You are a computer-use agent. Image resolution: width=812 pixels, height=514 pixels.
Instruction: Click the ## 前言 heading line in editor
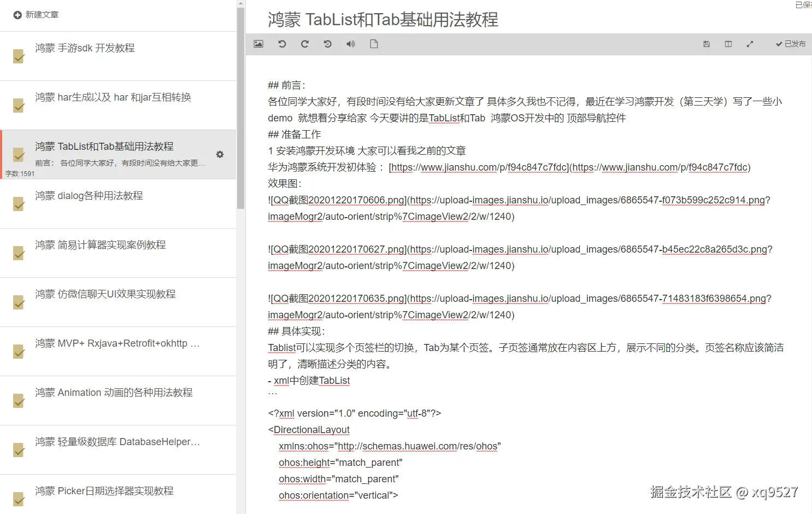coord(287,85)
